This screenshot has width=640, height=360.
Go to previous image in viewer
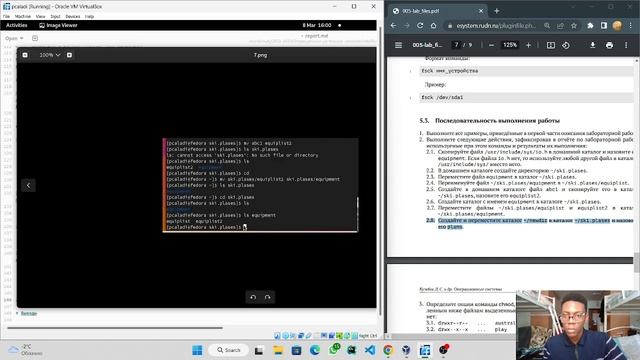tap(28, 185)
